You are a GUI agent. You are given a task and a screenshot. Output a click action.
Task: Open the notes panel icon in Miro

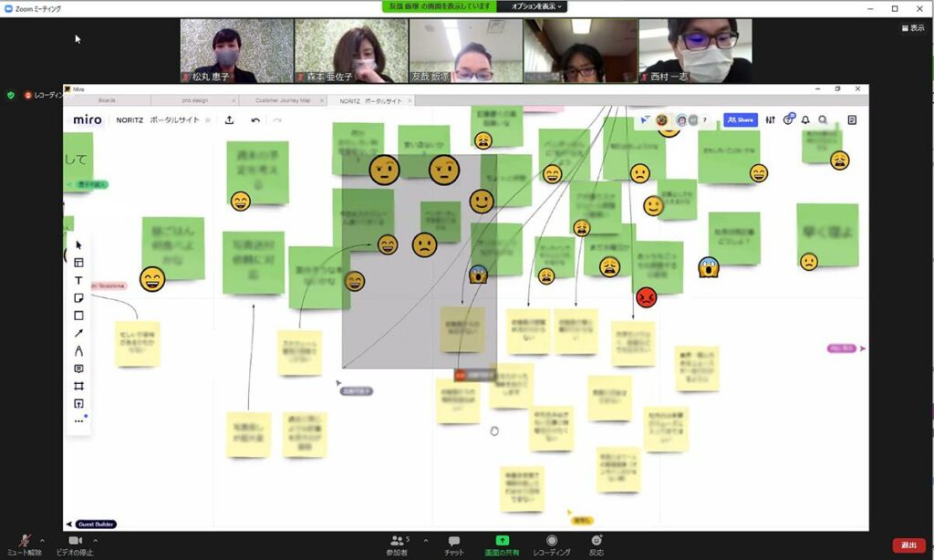(x=852, y=119)
